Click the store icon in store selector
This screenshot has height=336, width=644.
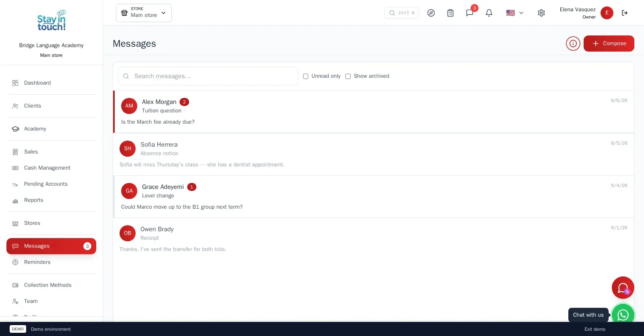tap(124, 13)
